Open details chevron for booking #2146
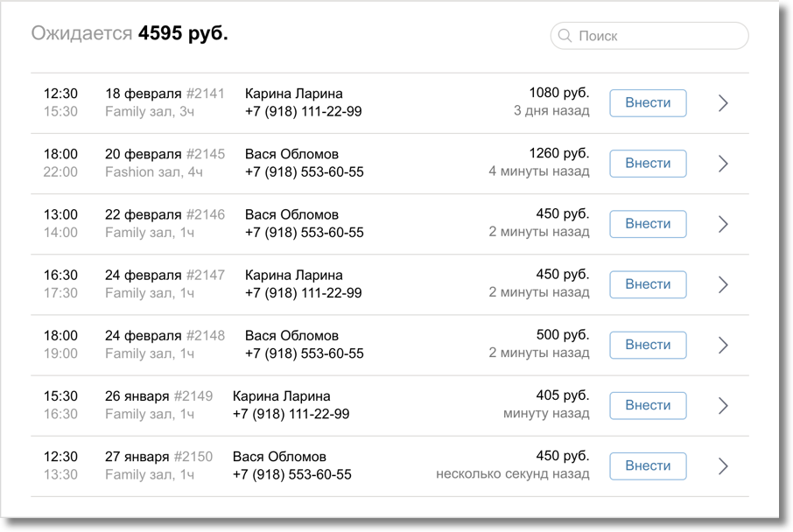793x532 pixels. (x=723, y=224)
